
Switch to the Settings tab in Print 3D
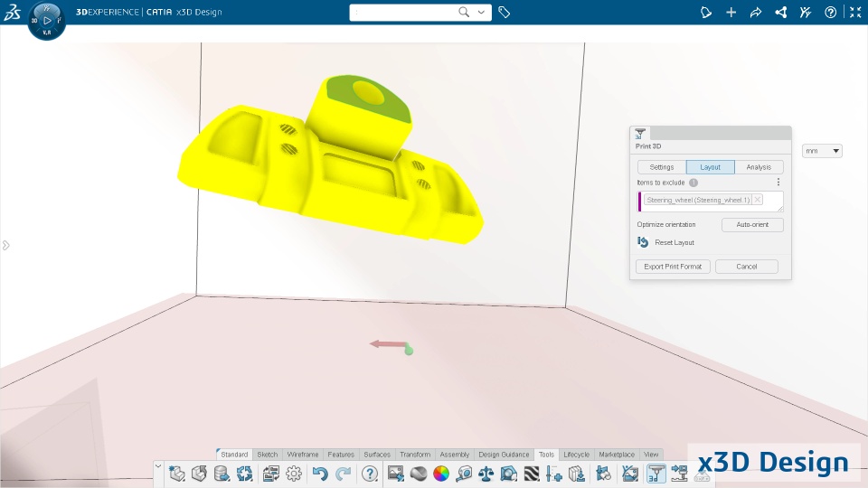coord(662,167)
